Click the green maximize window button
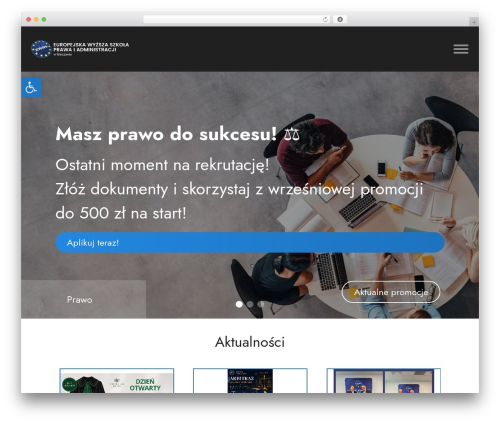 pos(44,19)
